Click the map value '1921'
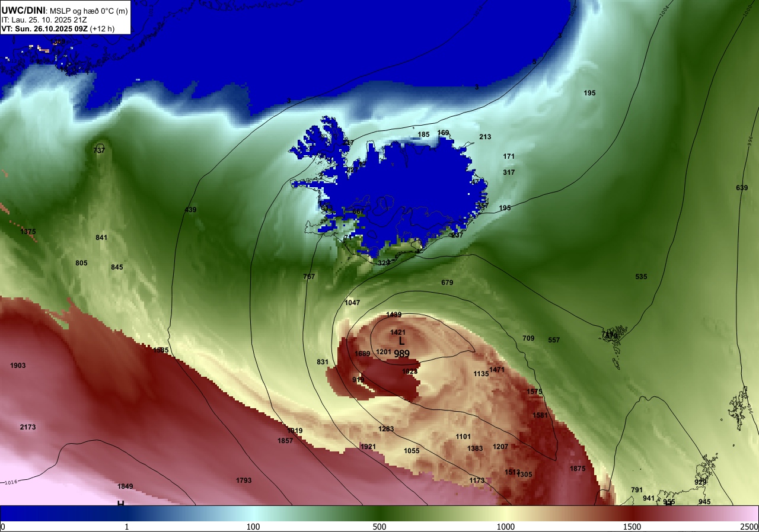 [x=368, y=447]
